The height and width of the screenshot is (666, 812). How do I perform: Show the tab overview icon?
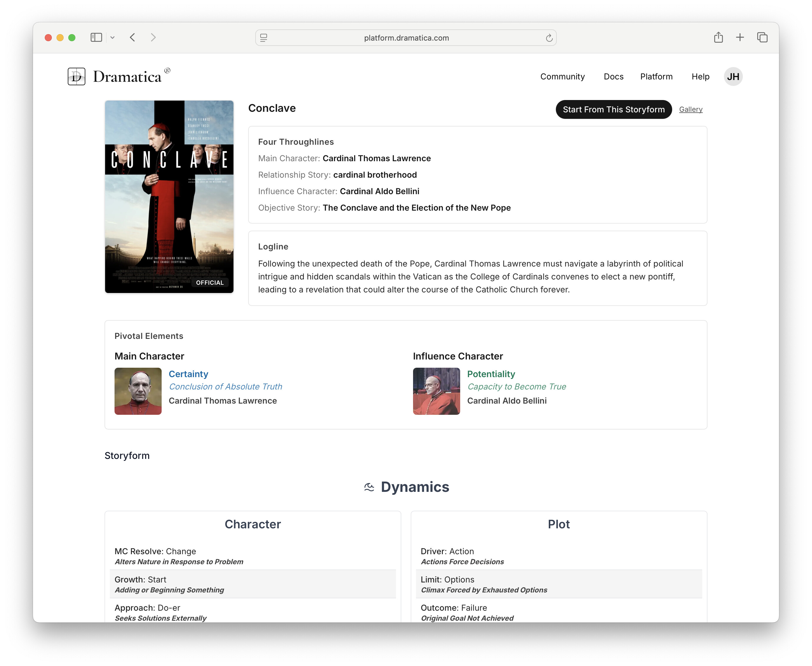coord(762,37)
